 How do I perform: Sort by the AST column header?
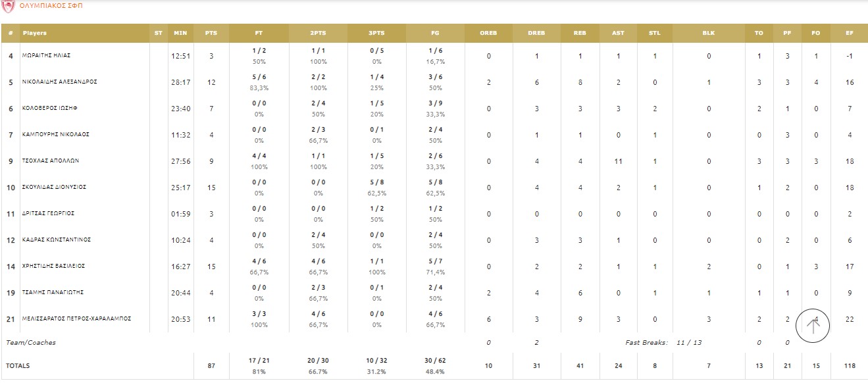618,33
